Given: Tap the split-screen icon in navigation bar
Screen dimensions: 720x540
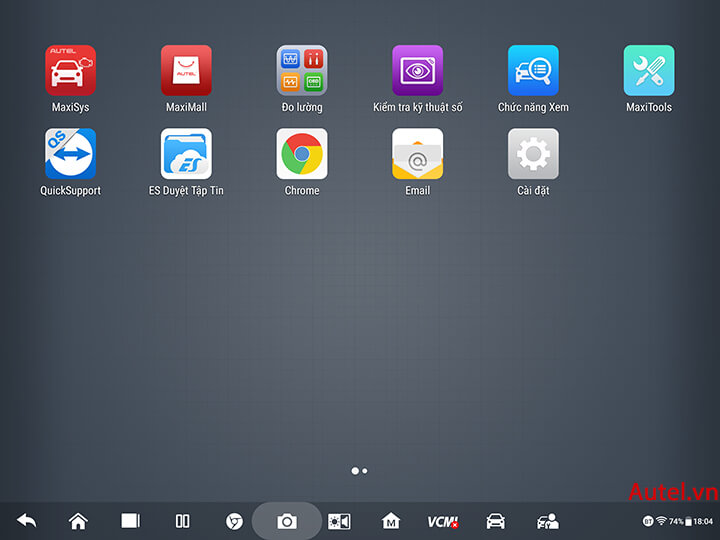Looking at the screenshot, I should coord(182,521).
